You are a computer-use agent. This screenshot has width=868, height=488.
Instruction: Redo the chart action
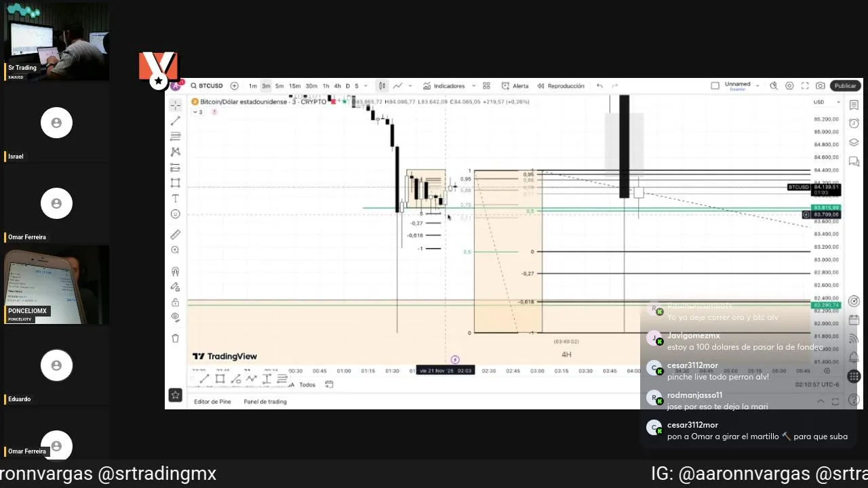click(615, 86)
